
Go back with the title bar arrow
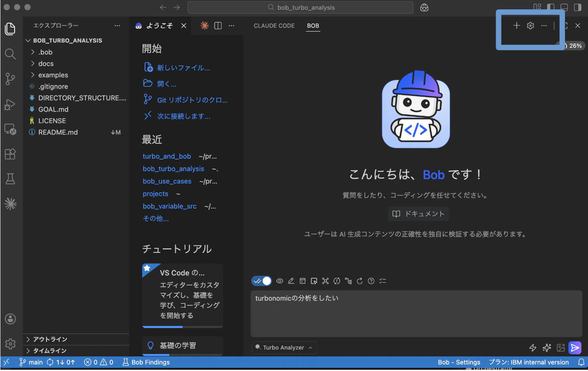(x=163, y=7)
